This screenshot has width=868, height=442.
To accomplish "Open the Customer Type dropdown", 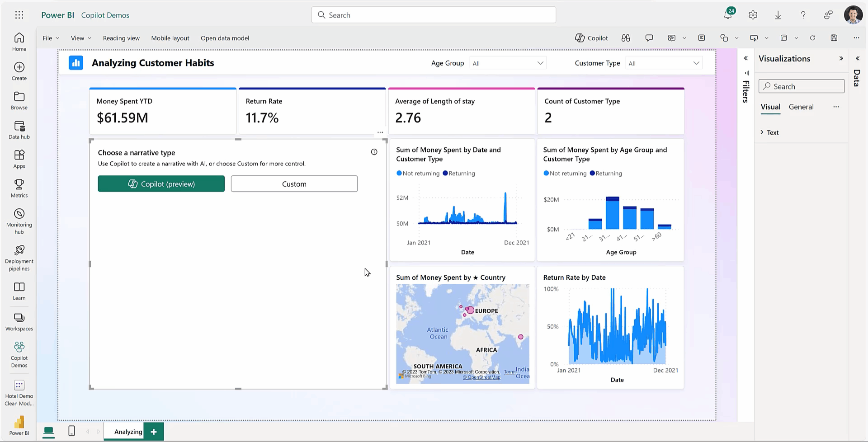I will pos(664,63).
